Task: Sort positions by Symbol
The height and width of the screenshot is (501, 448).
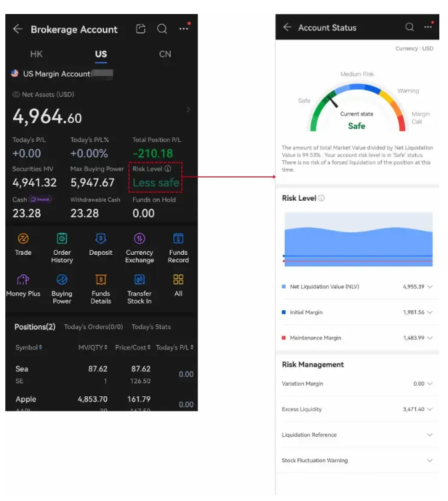Action: (x=29, y=348)
